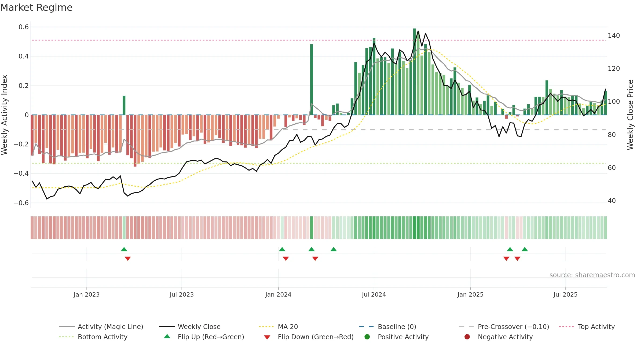Image resolution: width=644 pixels, height=362 pixels.
Task: Click the red flip-down triangle just after Jan 2024
Action: pos(286,258)
